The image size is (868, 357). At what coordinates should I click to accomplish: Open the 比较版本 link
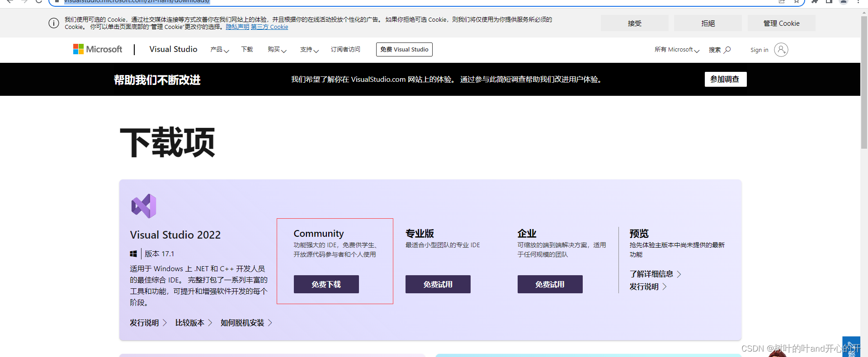193,323
